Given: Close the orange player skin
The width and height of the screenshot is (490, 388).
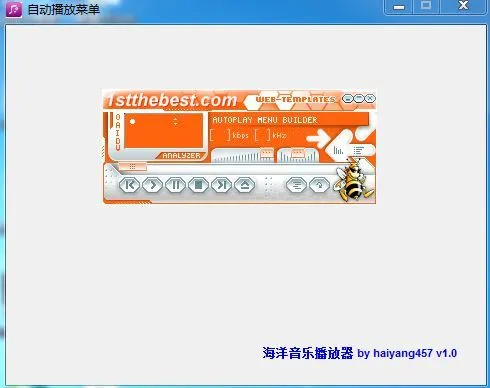Looking at the screenshot, I should tap(370, 99).
